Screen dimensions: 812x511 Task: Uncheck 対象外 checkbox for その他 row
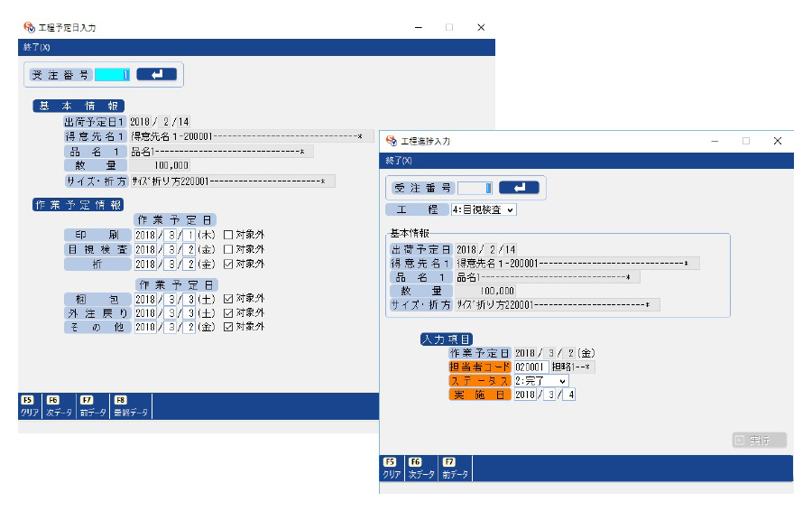[x=228, y=327]
